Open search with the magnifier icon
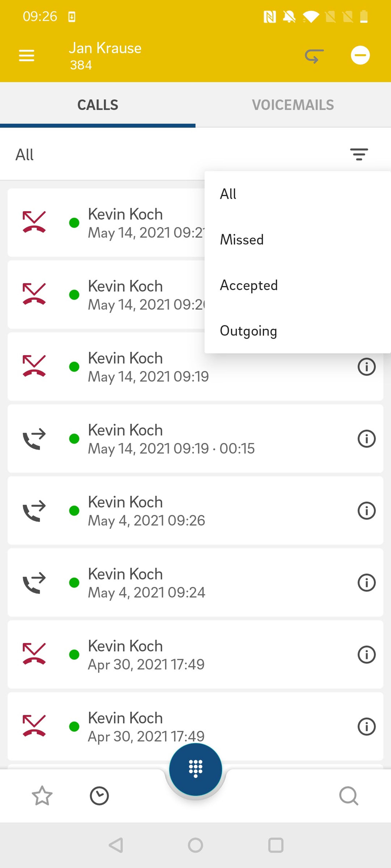Screen dimensions: 391x868 pyautogui.click(x=349, y=796)
